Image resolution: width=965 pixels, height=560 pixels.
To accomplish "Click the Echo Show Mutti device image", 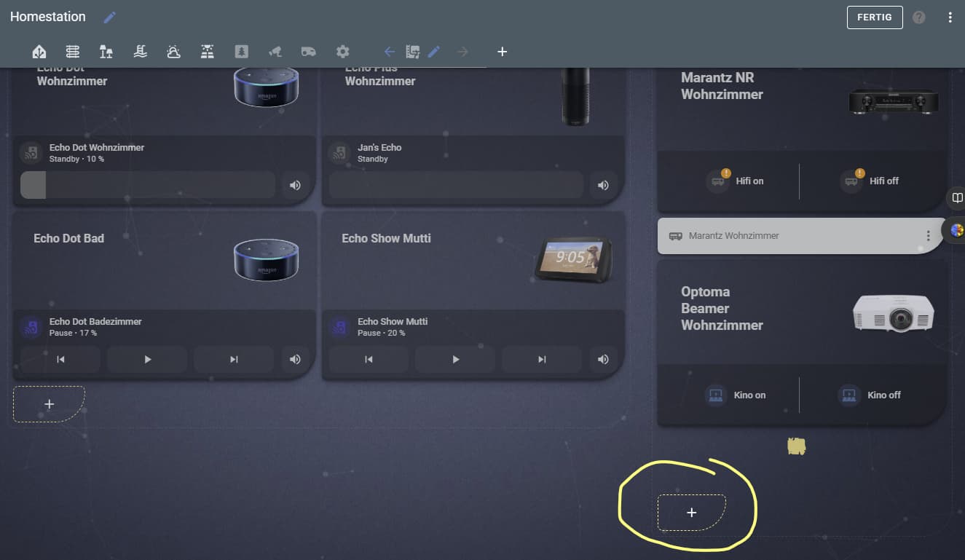I will point(574,260).
